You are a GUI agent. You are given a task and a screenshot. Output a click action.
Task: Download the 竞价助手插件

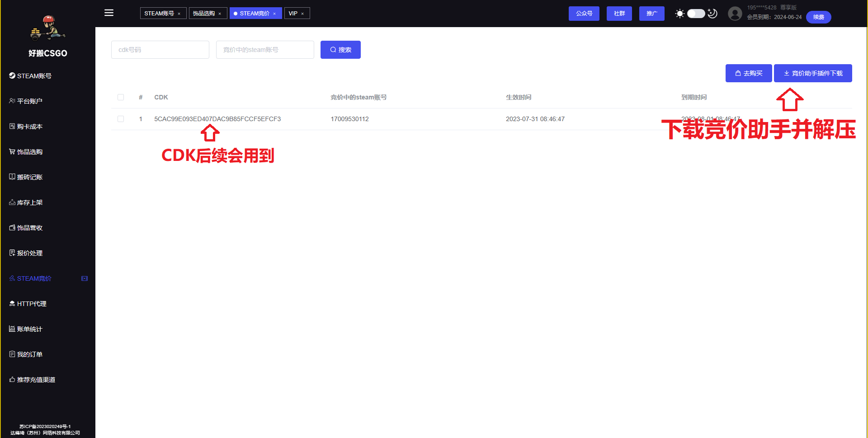tap(813, 73)
